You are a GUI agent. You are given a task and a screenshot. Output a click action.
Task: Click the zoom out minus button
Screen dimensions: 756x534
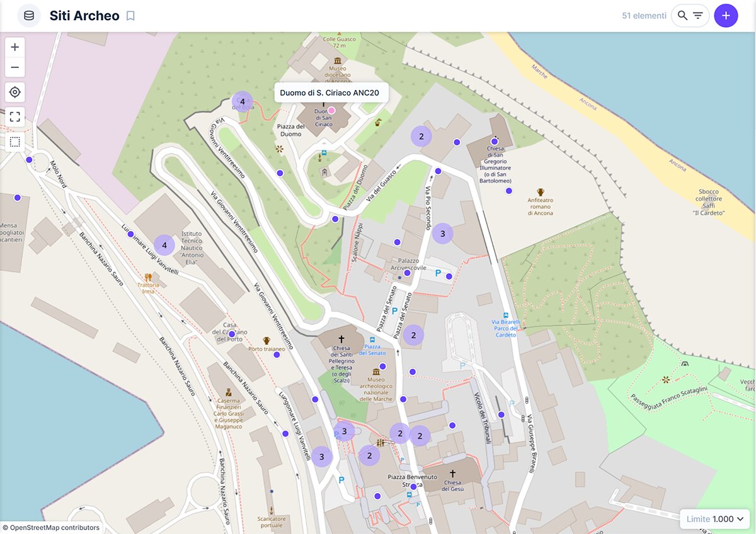click(15, 67)
